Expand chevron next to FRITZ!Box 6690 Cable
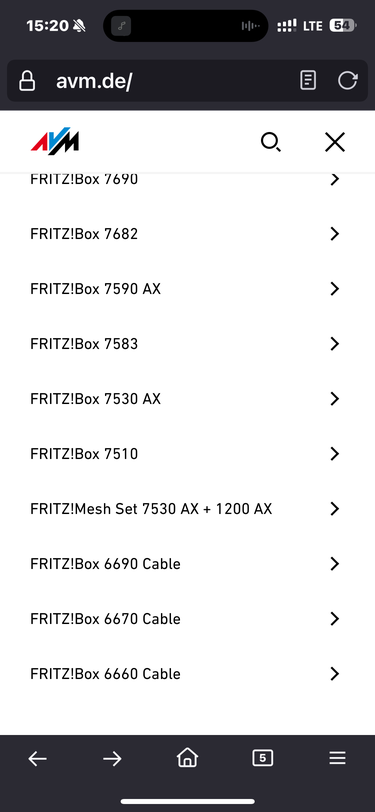This screenshot has height=812, width=375. (335, 564)
